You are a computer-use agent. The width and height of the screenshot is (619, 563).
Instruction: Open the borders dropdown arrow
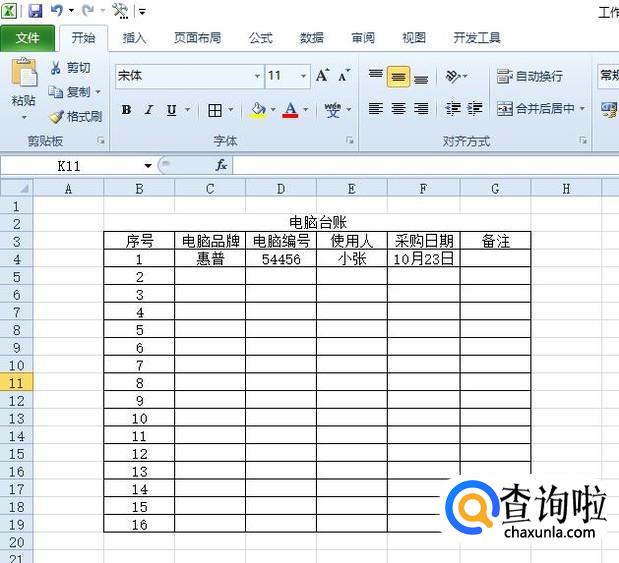tap(231, 110)
